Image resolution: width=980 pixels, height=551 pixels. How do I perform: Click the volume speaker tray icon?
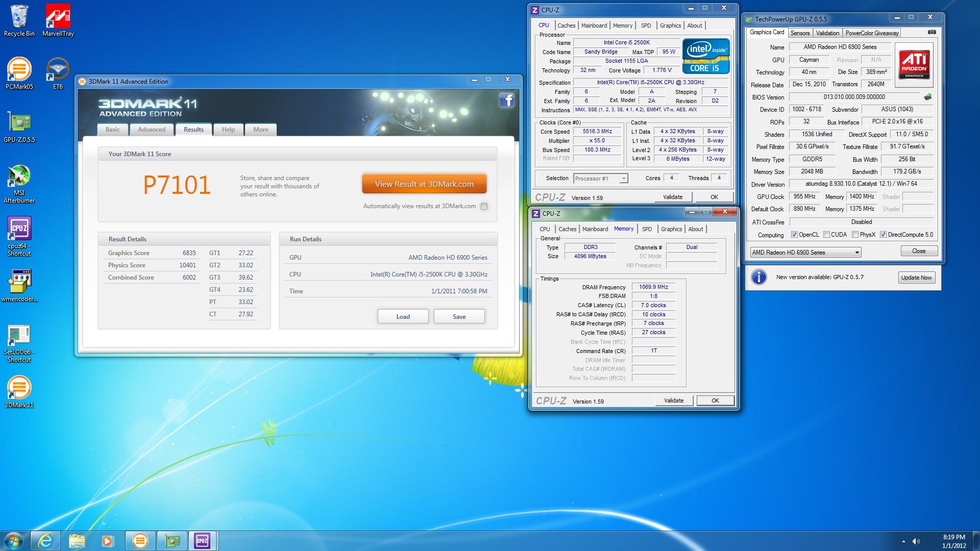916,541
